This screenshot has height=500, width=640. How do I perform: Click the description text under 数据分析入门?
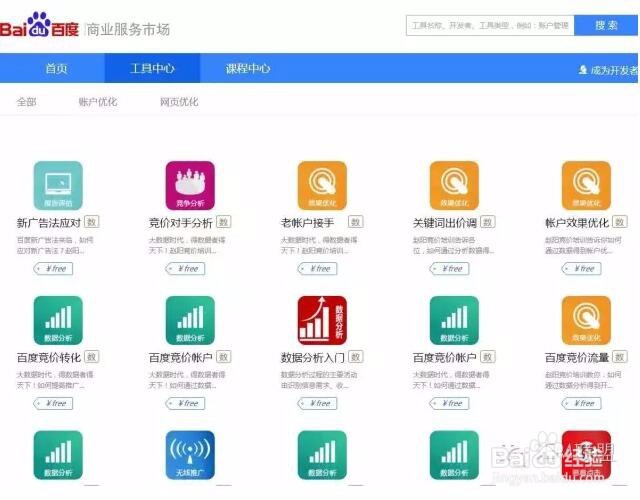(x=319, y=380)
